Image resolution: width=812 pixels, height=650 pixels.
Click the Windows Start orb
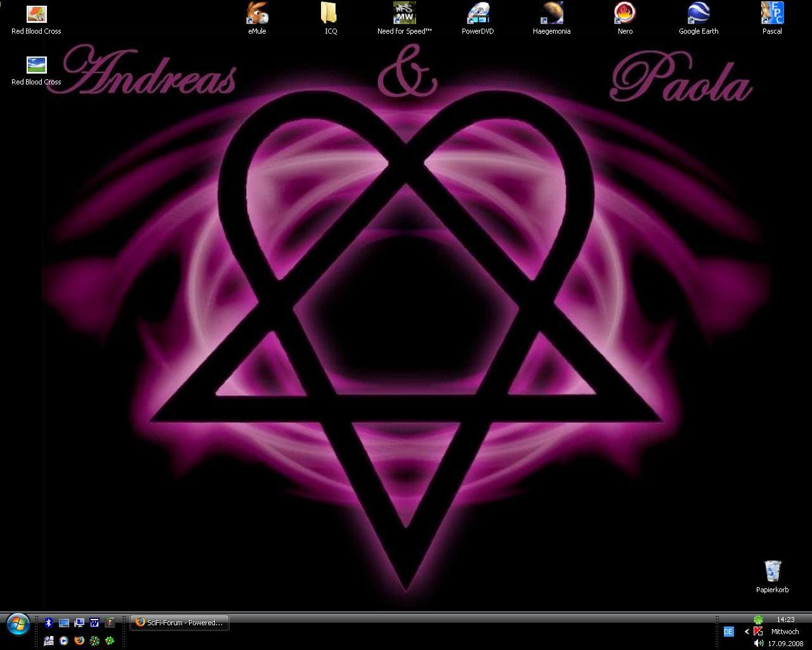(18, 625)
